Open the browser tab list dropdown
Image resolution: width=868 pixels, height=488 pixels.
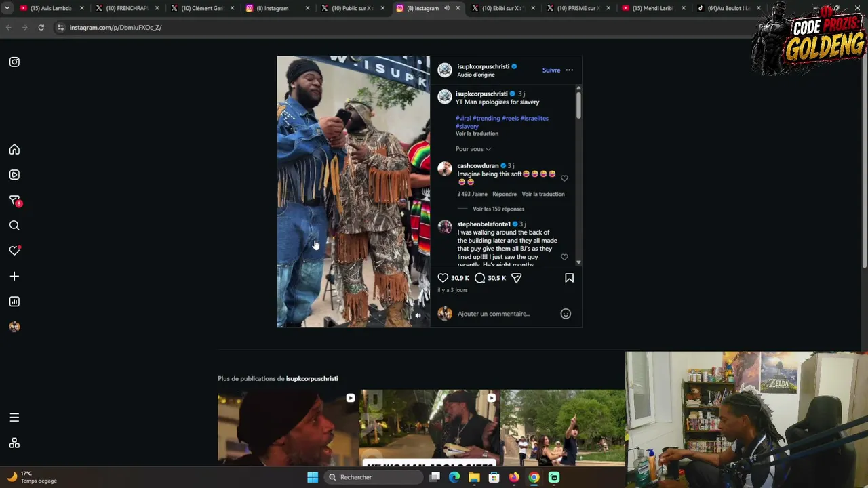pos(7,8)
